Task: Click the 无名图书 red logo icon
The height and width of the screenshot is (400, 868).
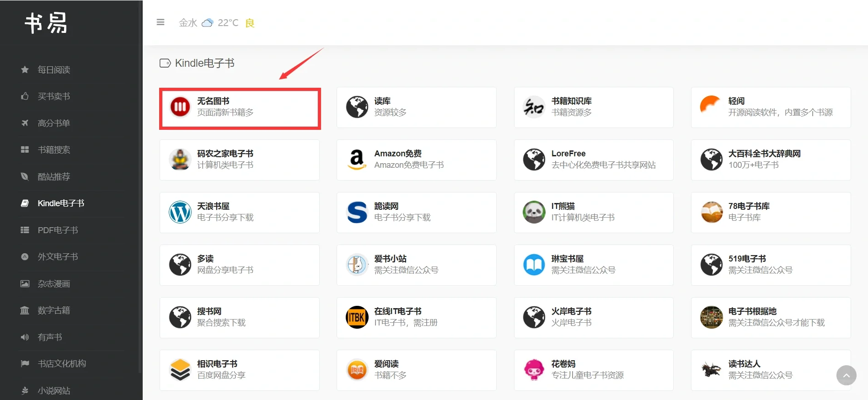Action: [180, 107]
